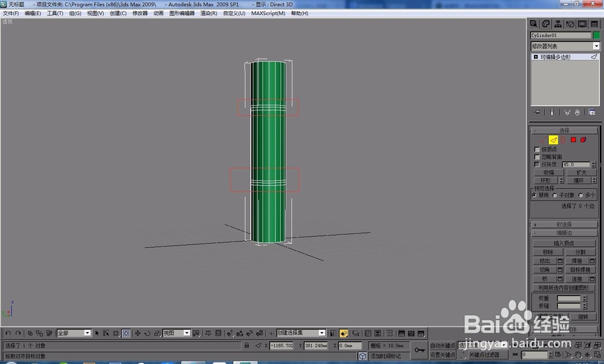Open the 修改器列表 modifier list dropdown

coord(565,46)
